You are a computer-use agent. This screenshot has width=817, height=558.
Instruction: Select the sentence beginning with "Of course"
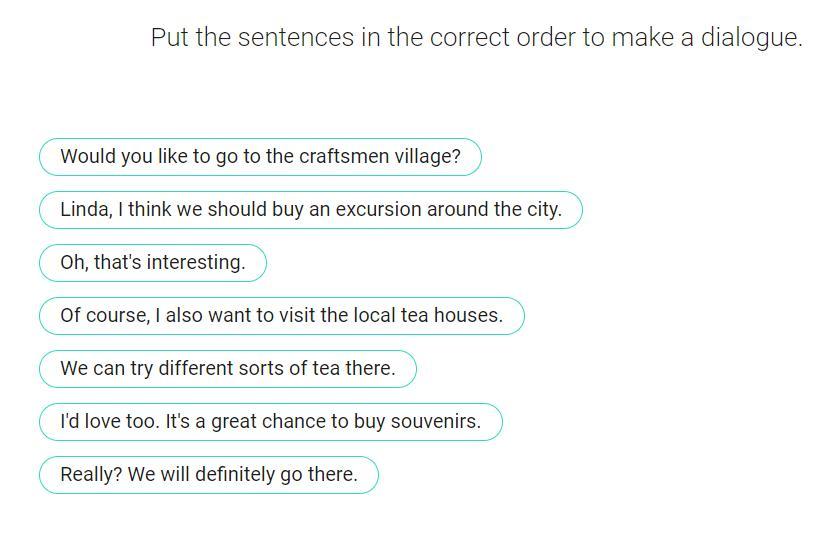click(x=281, y=316)
